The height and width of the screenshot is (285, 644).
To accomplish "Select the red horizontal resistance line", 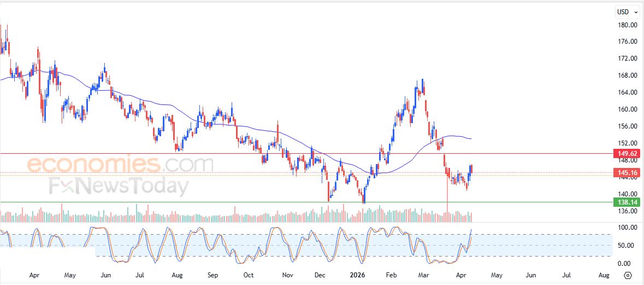I will 306,153.
